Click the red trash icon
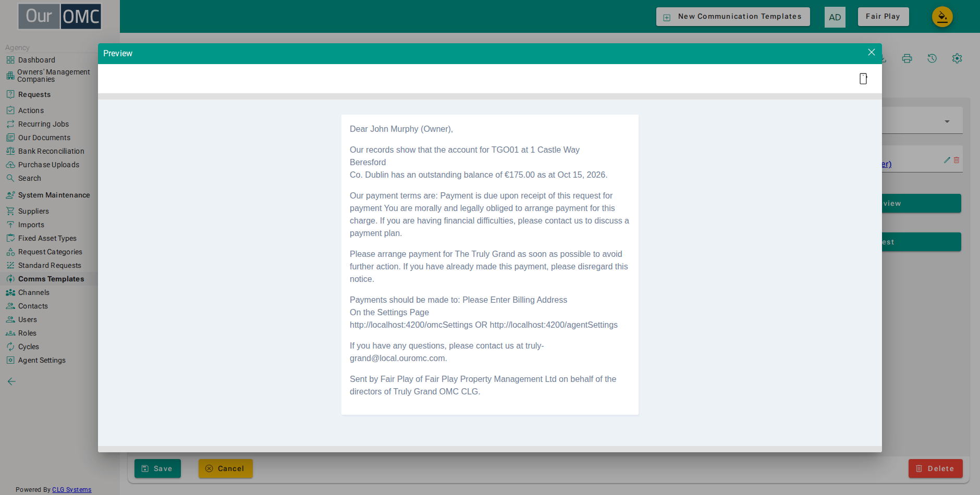Viewport: 980px width, 495px height. tap(957, 160)
